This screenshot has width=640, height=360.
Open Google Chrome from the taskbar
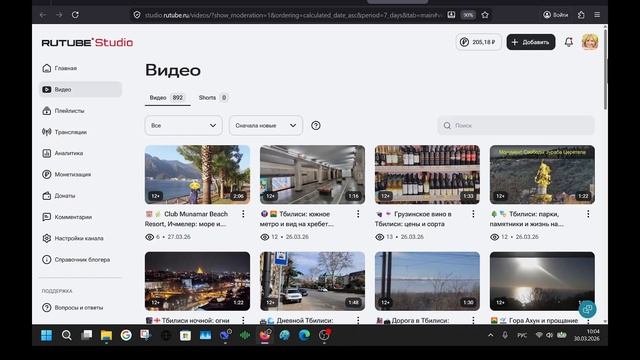[x=126, y=336]
